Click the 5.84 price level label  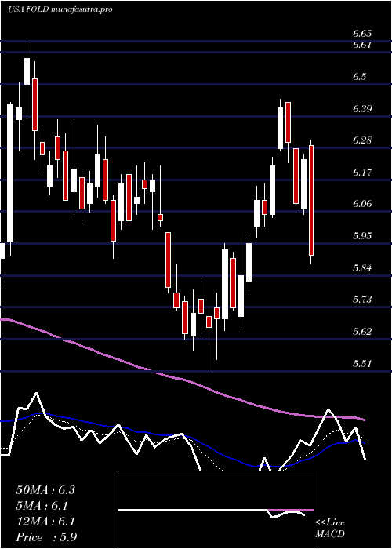(362, 268)
